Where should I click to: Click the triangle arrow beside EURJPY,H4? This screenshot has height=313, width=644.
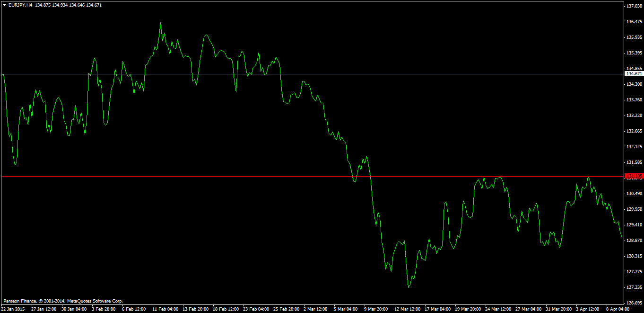[x=5, y=5]
